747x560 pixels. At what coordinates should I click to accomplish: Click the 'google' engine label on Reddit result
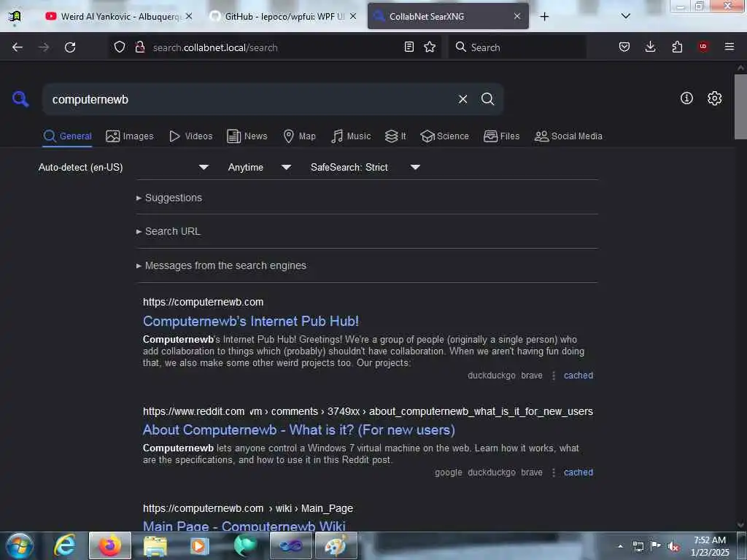(x=449, y=472)
